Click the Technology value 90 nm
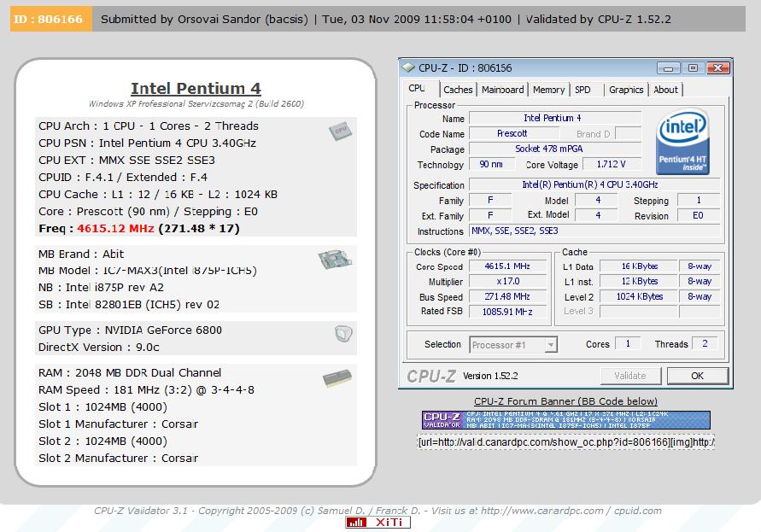This screenshot has width=761, height=532. point(491,164)
